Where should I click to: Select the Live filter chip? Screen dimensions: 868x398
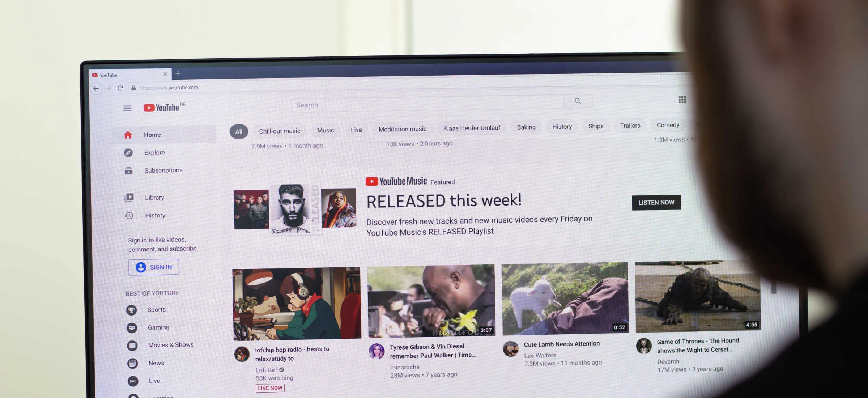356,130
